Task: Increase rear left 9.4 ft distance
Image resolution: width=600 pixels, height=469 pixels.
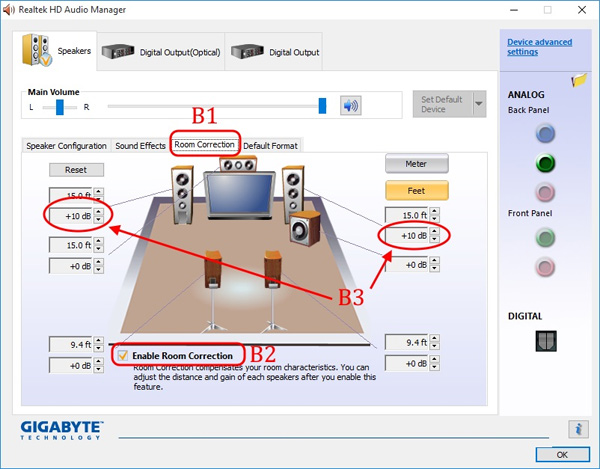Action: (x=99, y=340)
